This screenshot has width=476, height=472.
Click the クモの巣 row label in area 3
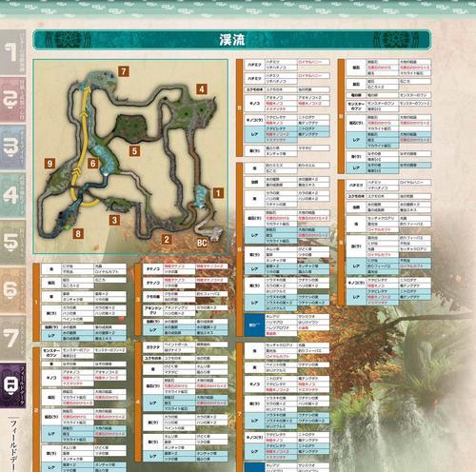pyautogui.click(x=152, y=297)
